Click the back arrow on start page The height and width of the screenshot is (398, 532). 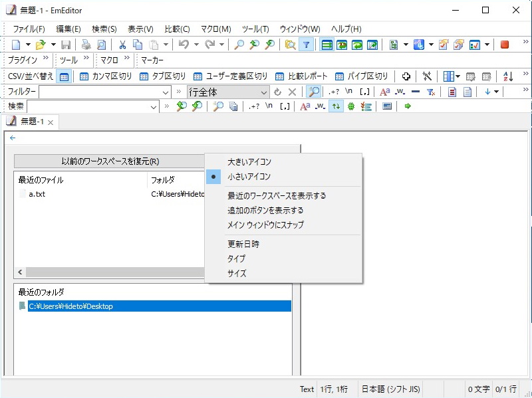click(x=13, y=138)
